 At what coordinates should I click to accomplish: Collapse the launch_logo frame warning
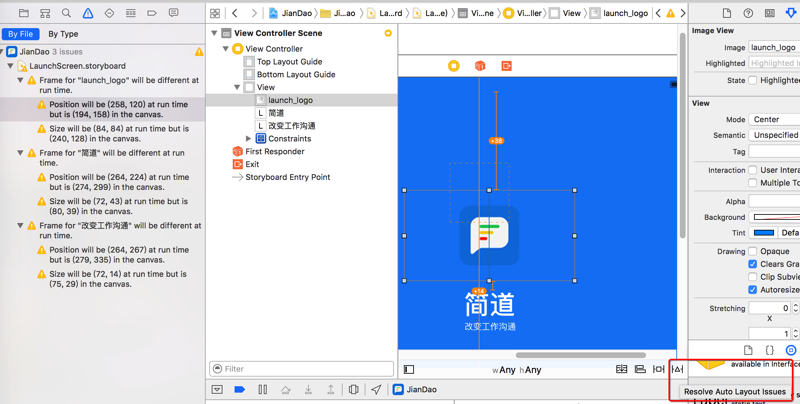point(20,80)
